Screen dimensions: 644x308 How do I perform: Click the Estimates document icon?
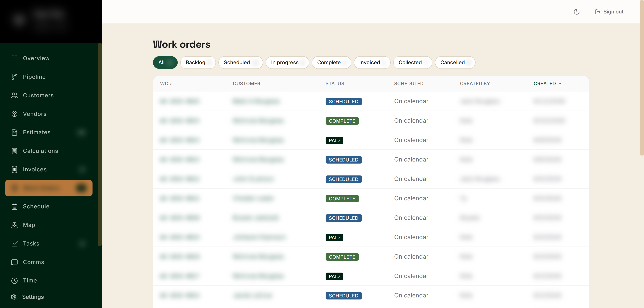[x=14, y=132]
